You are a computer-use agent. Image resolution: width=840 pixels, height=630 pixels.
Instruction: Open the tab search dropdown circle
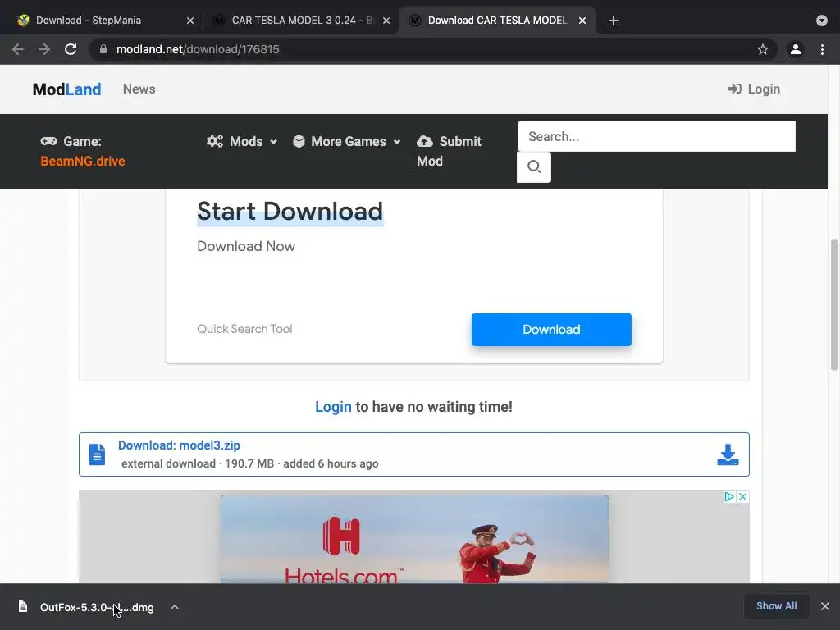(x=822, y=21)
